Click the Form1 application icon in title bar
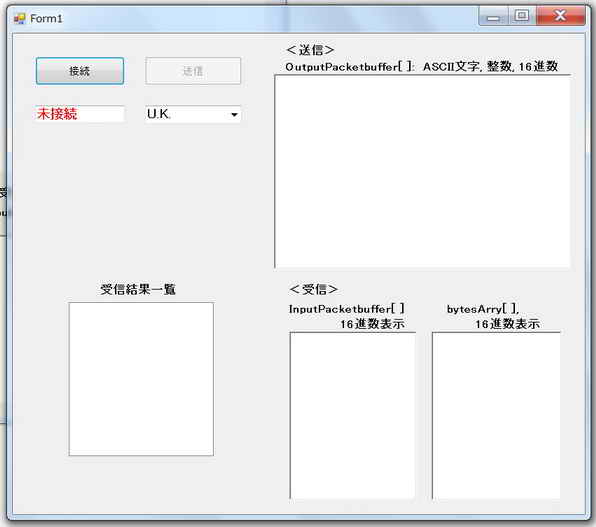Image resolution: width=596 pixels, height=527 pixels. [x=19, y=18]
